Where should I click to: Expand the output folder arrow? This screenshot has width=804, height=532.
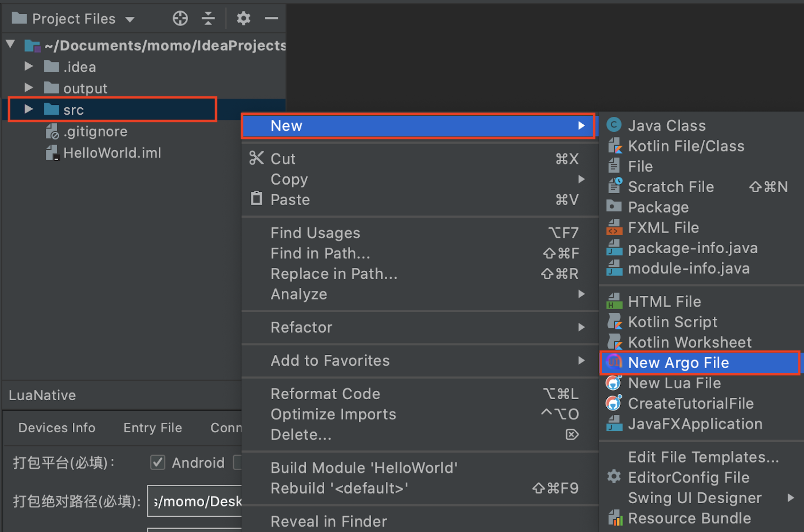coord(28,88)
